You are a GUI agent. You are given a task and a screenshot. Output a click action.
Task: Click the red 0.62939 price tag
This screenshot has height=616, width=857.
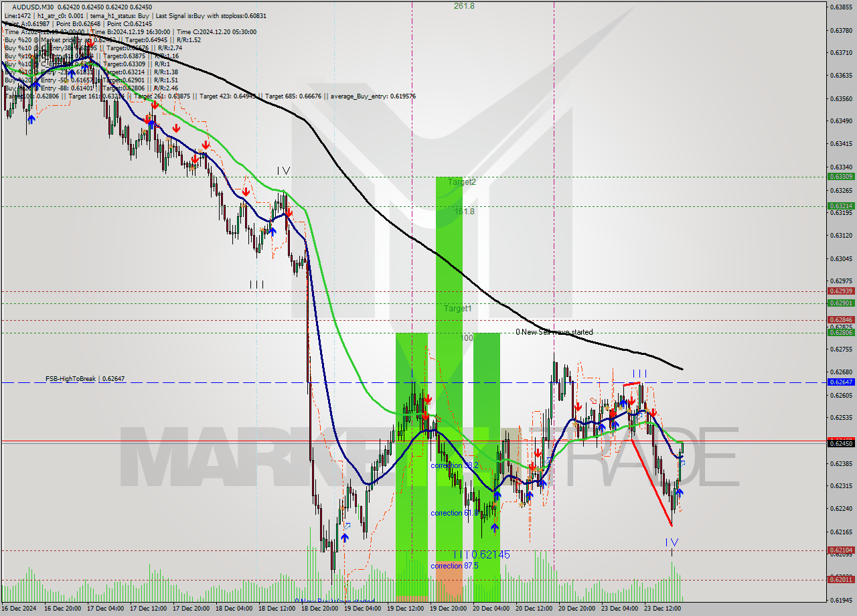(x=841, y=291)
